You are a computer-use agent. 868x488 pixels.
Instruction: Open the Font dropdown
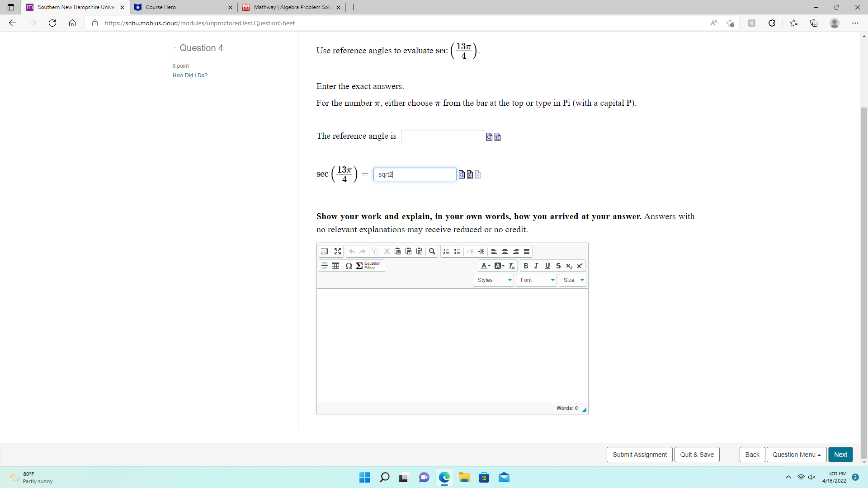point(536,280)
